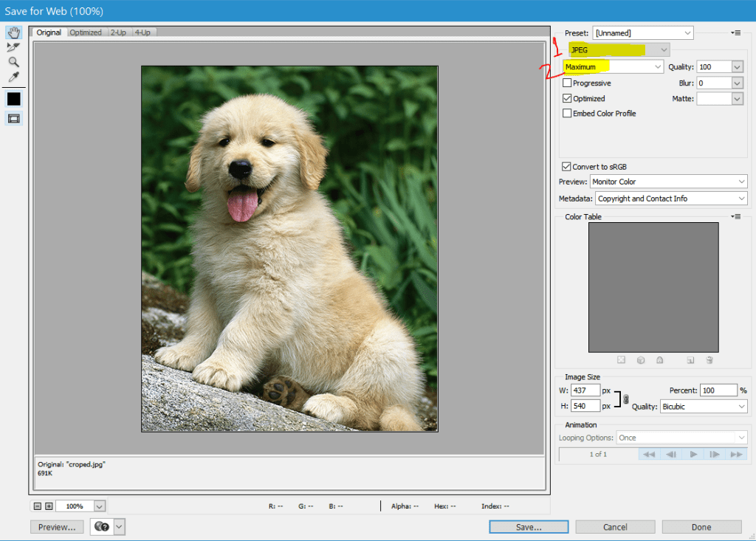756x541 pixels.
Task: Click the zoom out minus icon
Action: tap(37, 506)
